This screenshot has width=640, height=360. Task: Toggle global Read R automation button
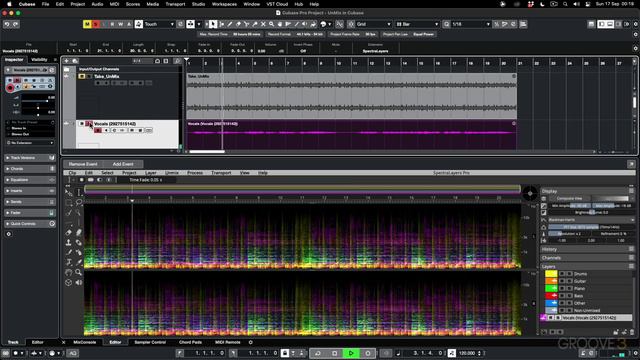point(113,24)
